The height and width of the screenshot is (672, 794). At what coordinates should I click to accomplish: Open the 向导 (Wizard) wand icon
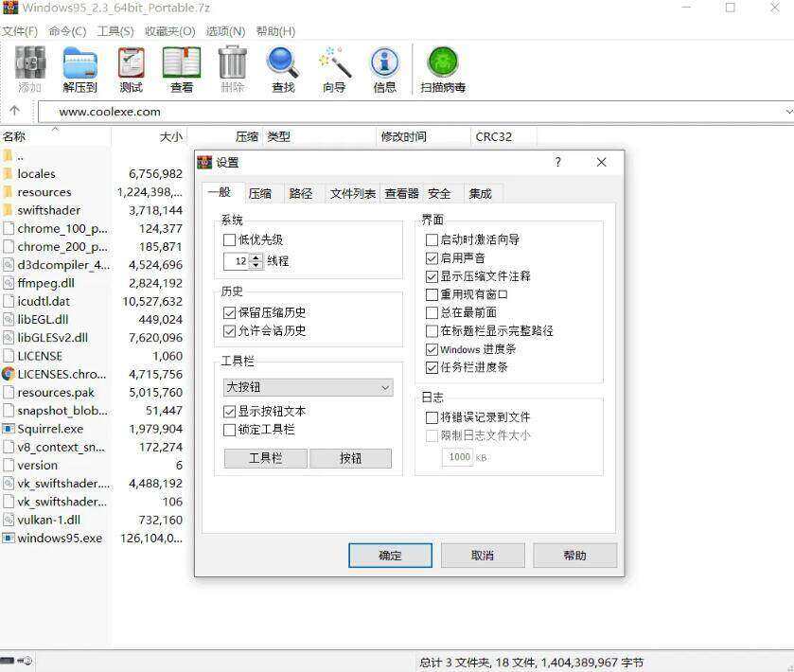coord(334,62)
